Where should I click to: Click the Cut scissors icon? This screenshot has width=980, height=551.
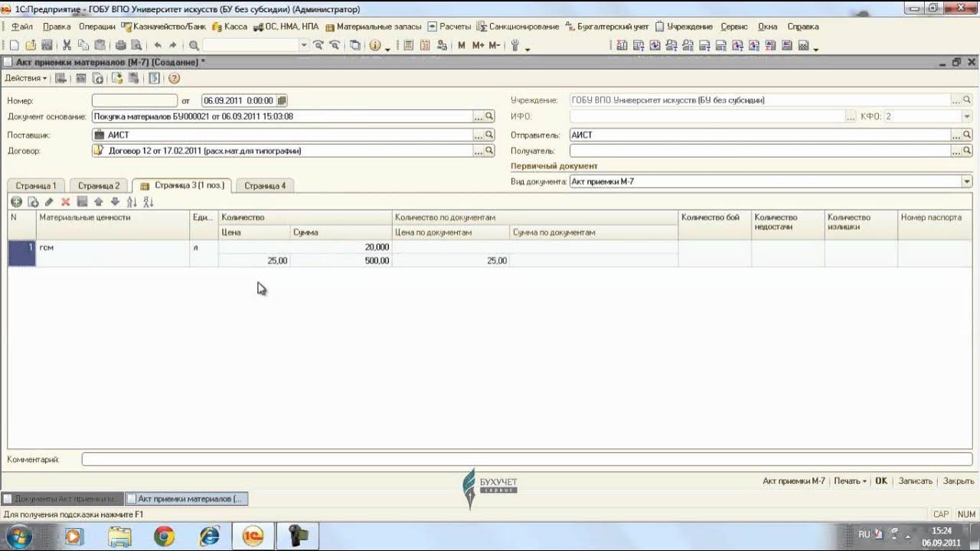coord(67,46)
